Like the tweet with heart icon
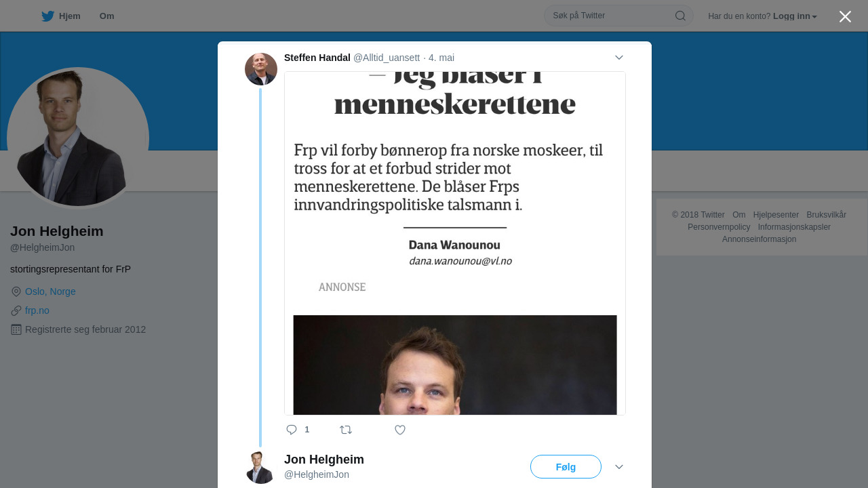 tap(400, 430)
